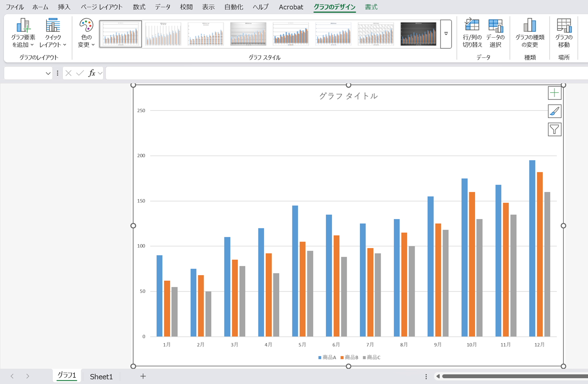Switch to the 書式 ribbon tab
588x384 pixels.
[x=371, y=7]
